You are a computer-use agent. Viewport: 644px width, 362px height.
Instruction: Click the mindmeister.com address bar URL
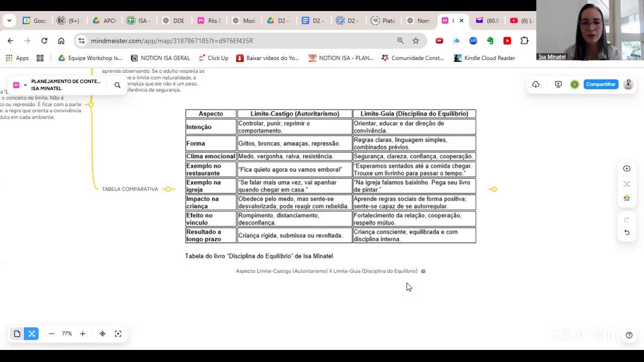[172, 41]
